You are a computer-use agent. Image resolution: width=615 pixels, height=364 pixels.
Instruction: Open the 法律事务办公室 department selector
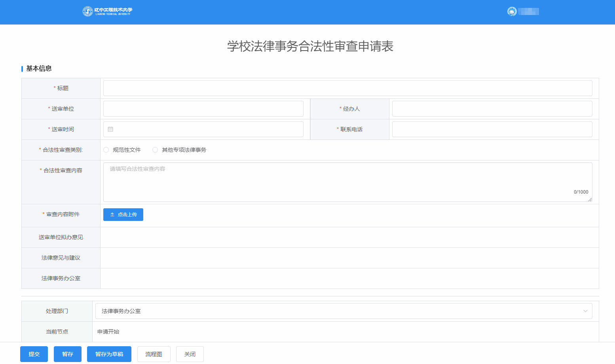coord(340,311)
